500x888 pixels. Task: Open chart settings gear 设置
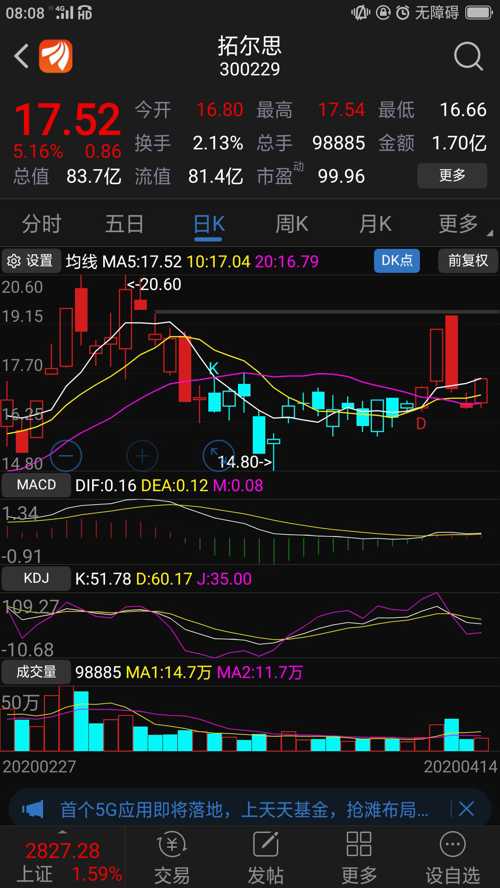pos(31,261)
